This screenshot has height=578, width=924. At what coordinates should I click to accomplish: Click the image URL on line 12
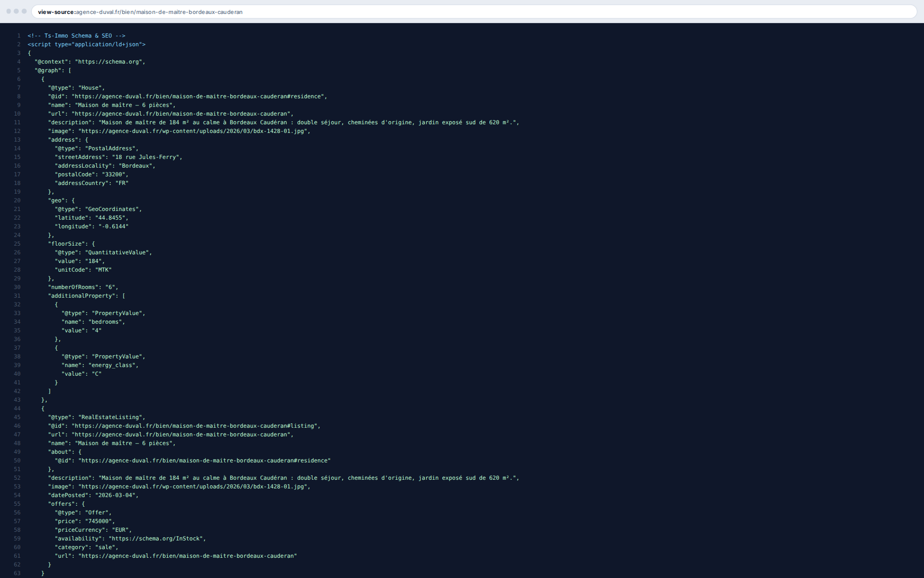(x=193, y=131)
